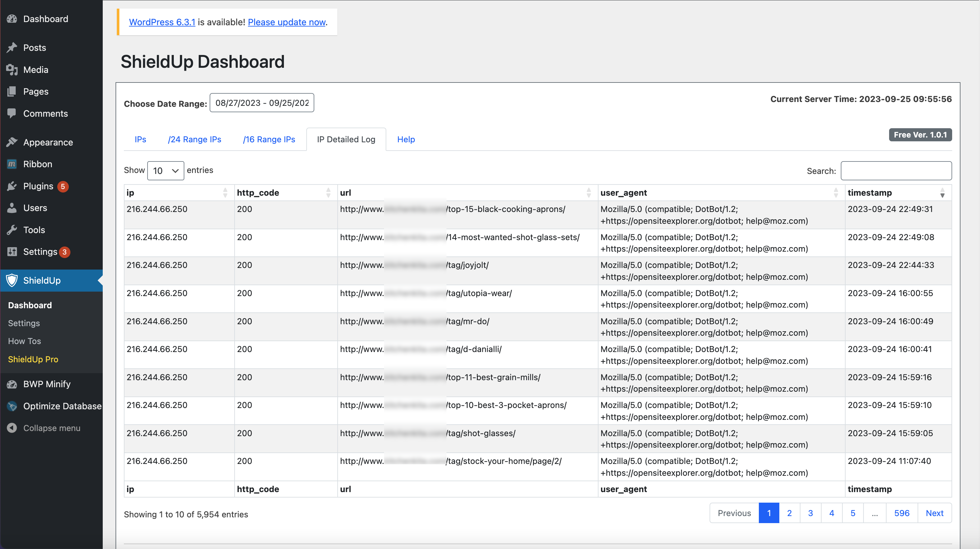The width and height of the screenshot is (980, 549).
Task: Toggle timestamp column sort order
Action: 942,193
